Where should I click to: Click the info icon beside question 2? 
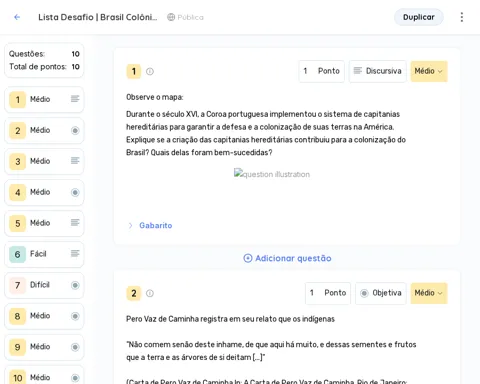[x=150, y=293]
